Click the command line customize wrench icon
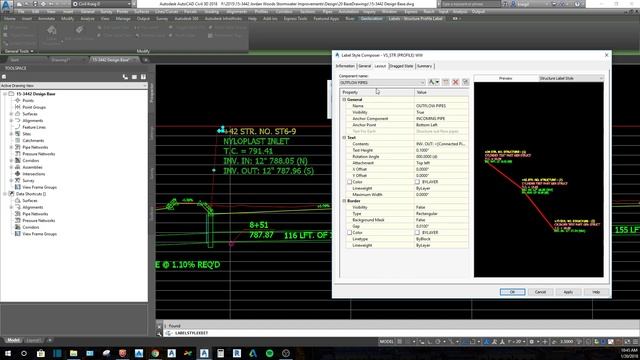640x360 pixels. click(x=159, y=333)
